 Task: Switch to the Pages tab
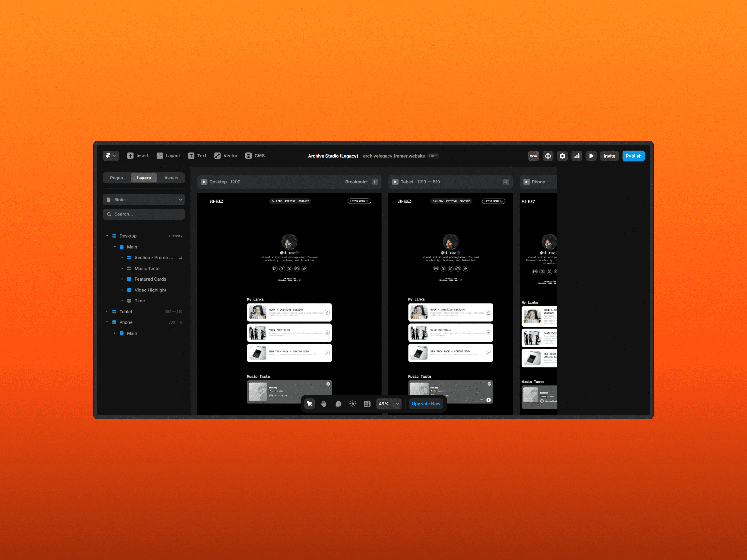pos(116,178)
